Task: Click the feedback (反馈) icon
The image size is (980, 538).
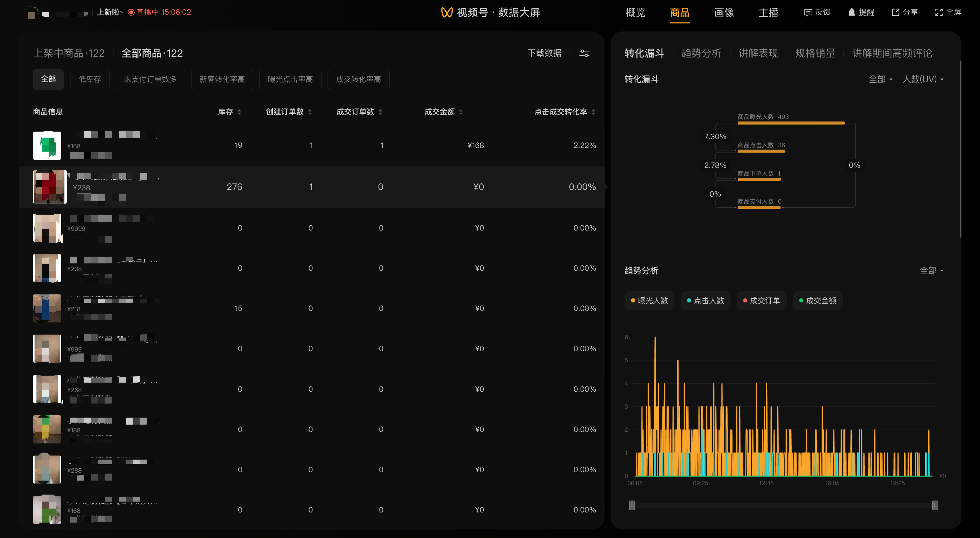Action: (x=808, y=13)
